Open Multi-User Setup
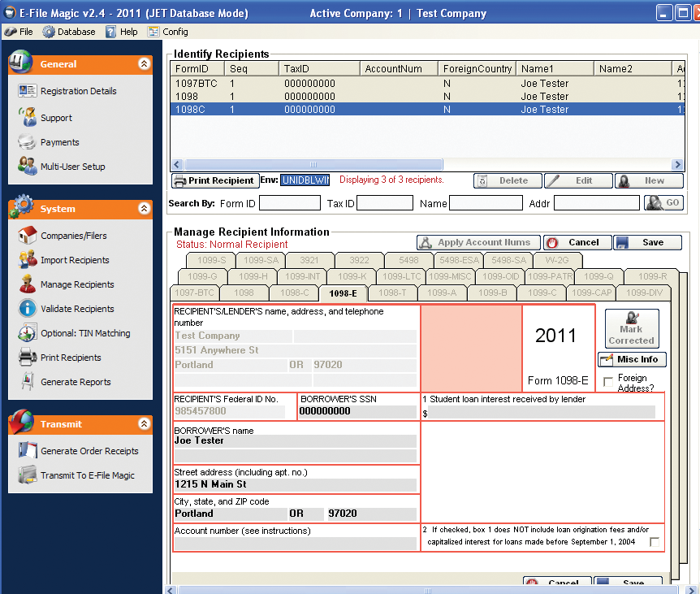This screenshot has width=700, height=594. click(x=72, y=167)
